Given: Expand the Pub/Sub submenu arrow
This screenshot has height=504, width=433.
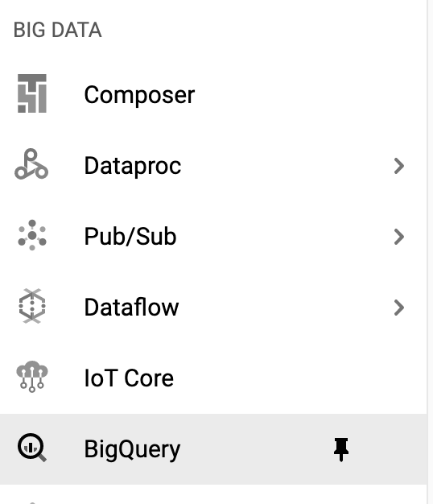Looking at the screenshot, I should coord(398,237).
